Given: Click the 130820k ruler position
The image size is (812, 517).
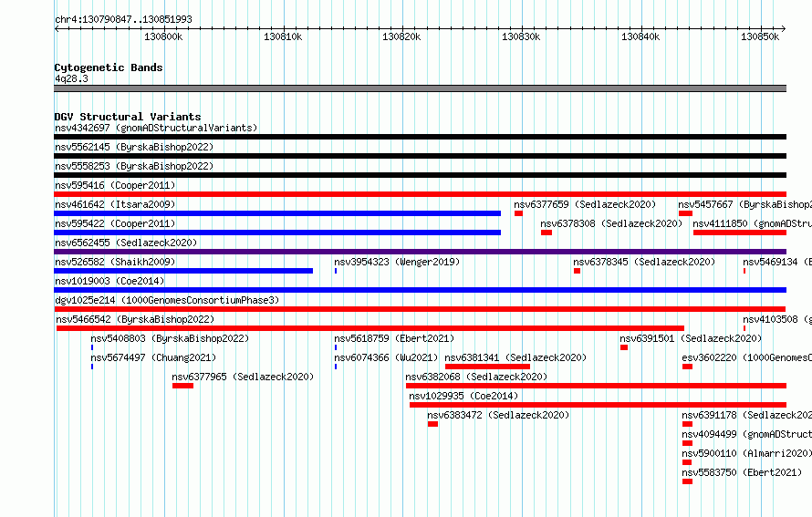Looking at the screenshot, I should click(401, 36).
